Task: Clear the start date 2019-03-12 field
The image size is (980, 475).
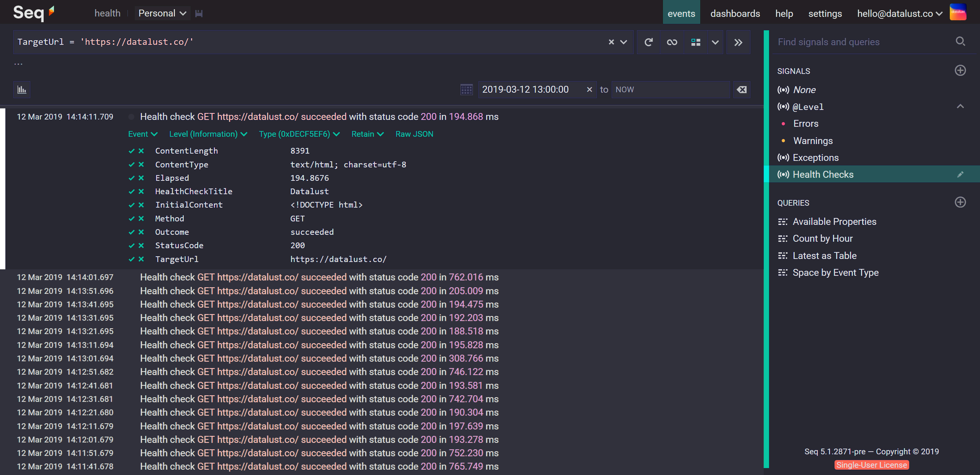Action: (x=590, y=90)
